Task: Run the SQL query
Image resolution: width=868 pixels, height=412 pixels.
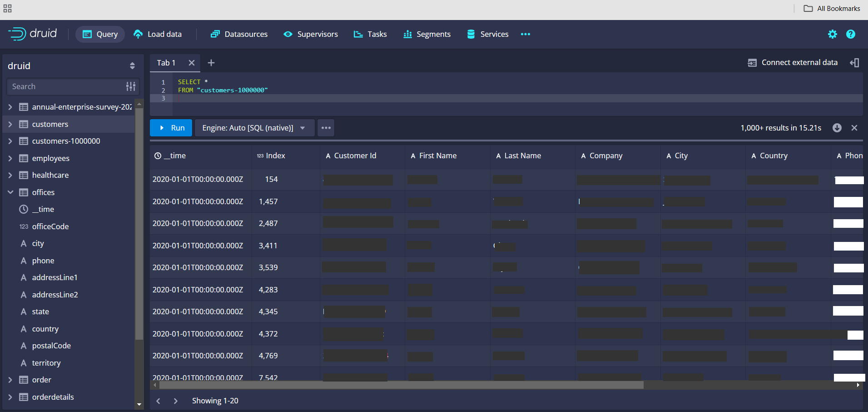Action: 171,128
